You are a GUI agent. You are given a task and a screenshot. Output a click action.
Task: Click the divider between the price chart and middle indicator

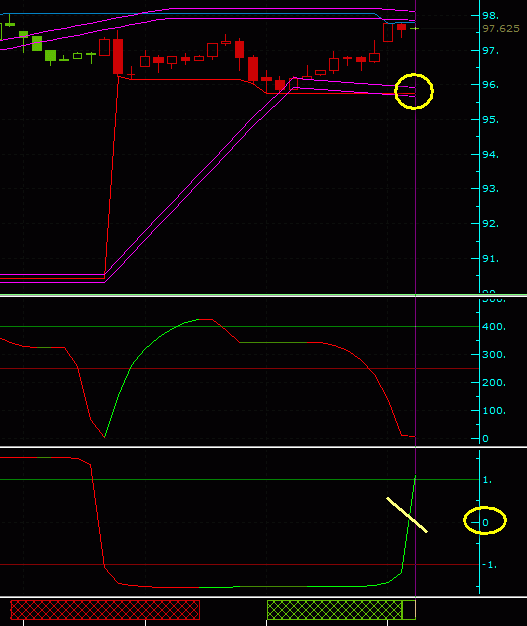click(264, 295)
